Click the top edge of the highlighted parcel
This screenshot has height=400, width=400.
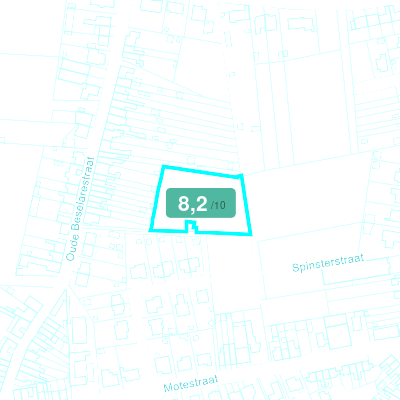click(x=202, y=171)
